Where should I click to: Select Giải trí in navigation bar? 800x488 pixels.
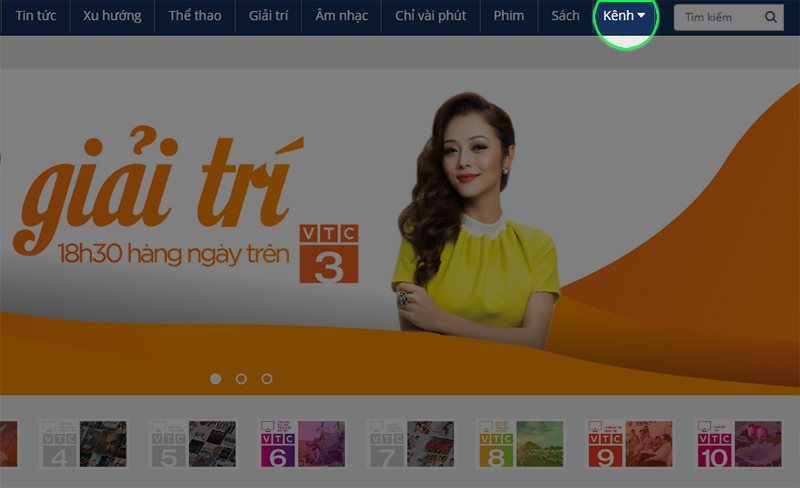(268, 16)
